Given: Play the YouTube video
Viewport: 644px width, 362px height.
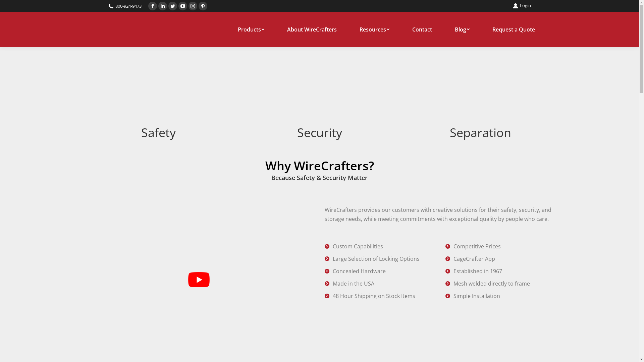Looking at the screenshot, I should tap(199, 280).
